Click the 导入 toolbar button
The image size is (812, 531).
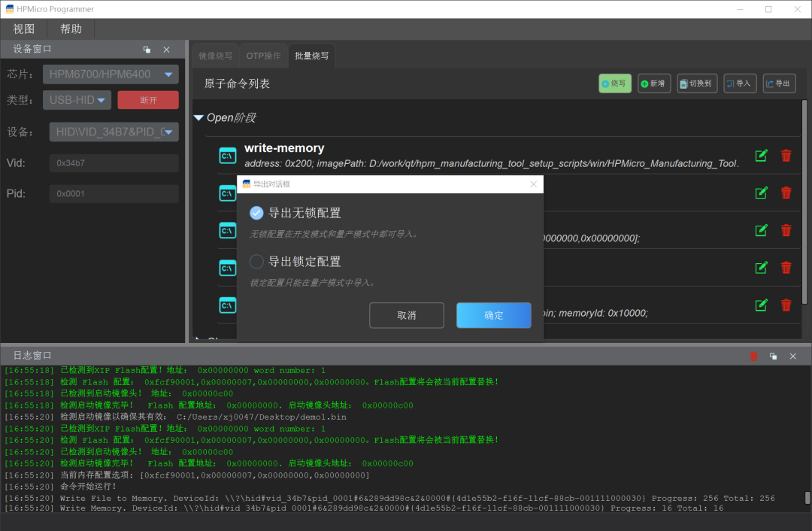[740, 83]
